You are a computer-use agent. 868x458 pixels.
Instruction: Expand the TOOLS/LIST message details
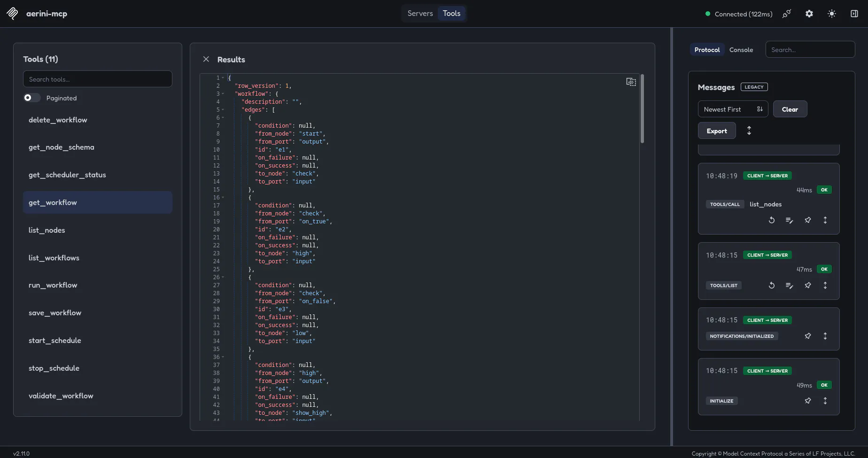(825, 285)
